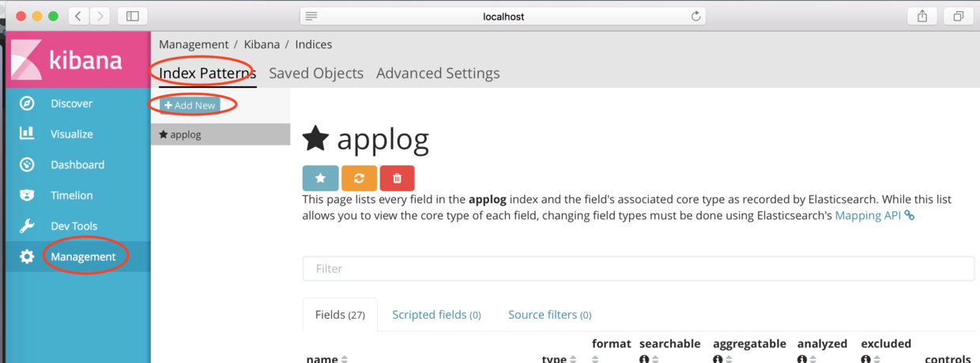
Task: Set applog as default with star button
Action: 320,178
